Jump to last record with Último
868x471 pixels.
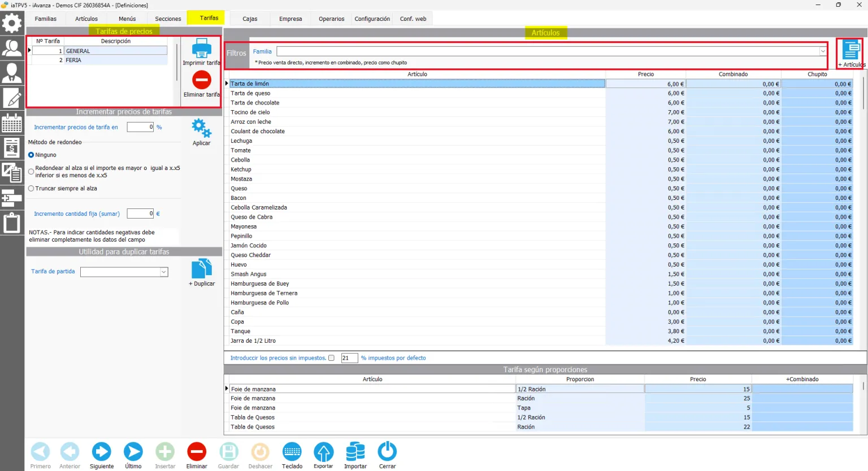point(133,452)
